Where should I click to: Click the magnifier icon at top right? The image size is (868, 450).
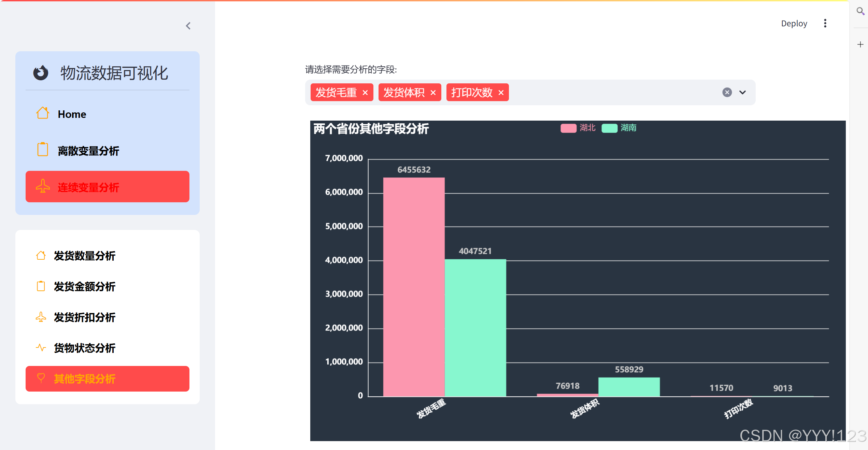point(860,11)
